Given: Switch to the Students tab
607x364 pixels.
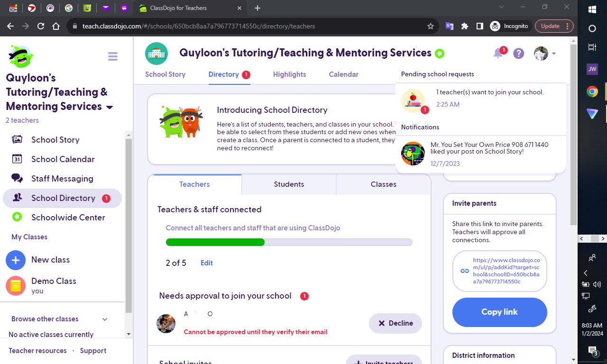Looking at the screenshot, I should tap(288, 184).
